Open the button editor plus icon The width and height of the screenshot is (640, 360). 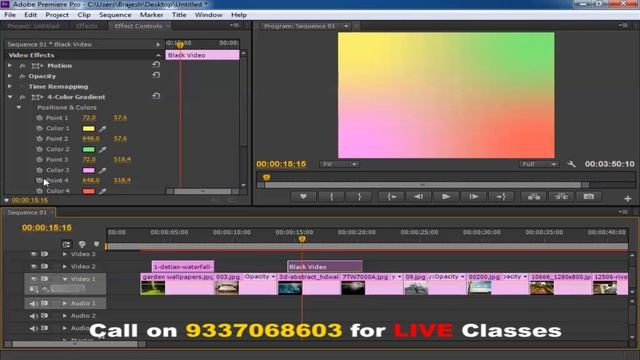628,199
